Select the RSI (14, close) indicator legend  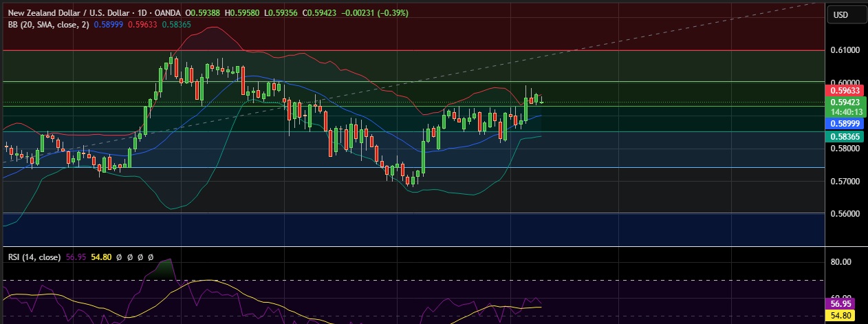coord(34,257)
